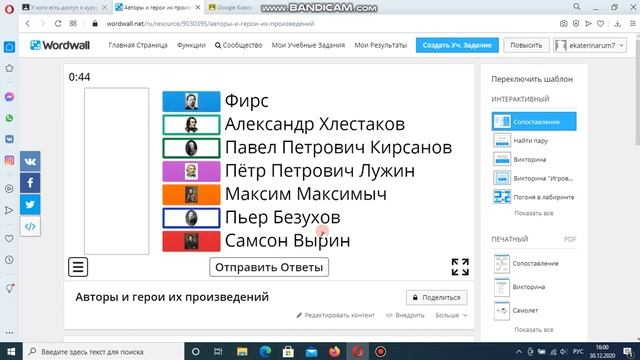Image resolution: width=640 pixels, height=360 pixels.
Task: Select the blue author tile next to Фирс
Action: pyautogui.click(x=191, y=101)
